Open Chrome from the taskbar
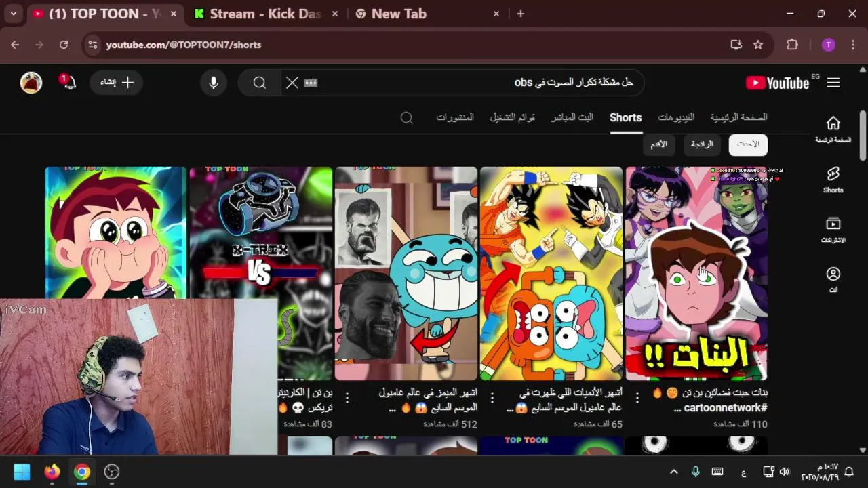The image size is (868, 488). click(x=82, y=472)
